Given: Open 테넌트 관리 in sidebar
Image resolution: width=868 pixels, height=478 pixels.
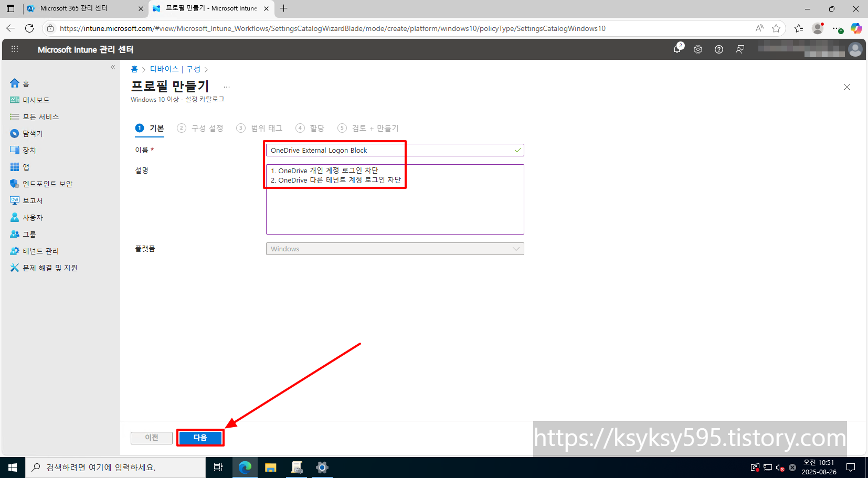Looking at the screenshot, I should pyautogui.click(x=35, y=251).
